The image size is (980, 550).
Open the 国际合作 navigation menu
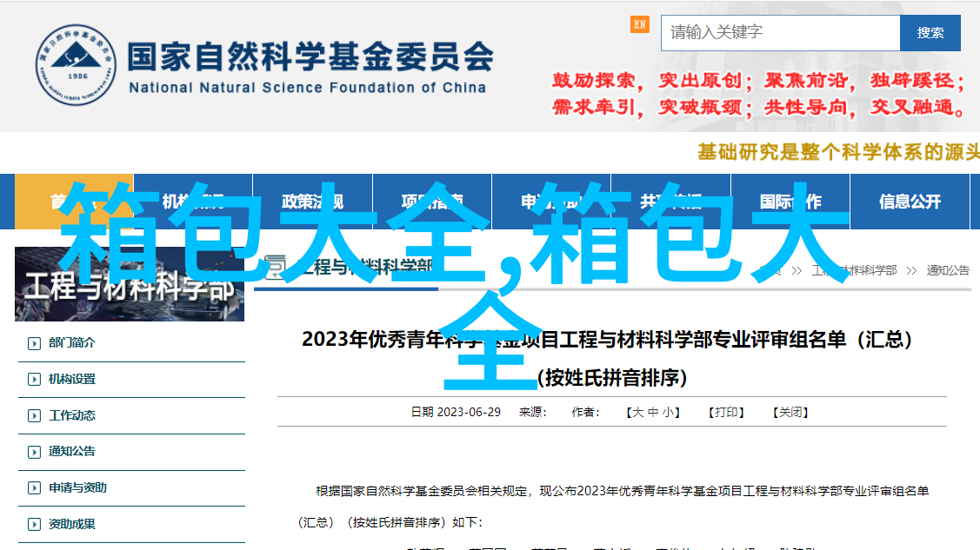790,202
